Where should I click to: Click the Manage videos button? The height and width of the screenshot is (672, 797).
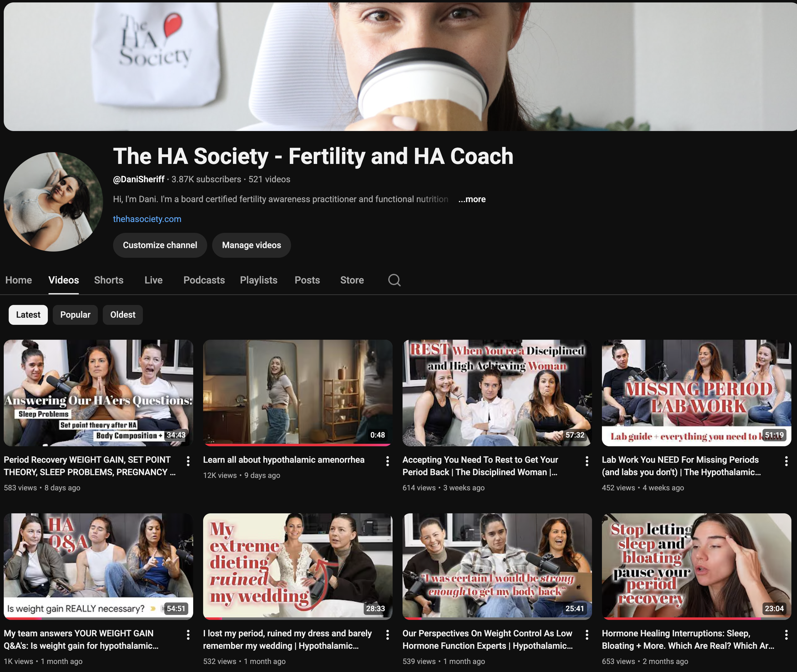pos(252,245)
